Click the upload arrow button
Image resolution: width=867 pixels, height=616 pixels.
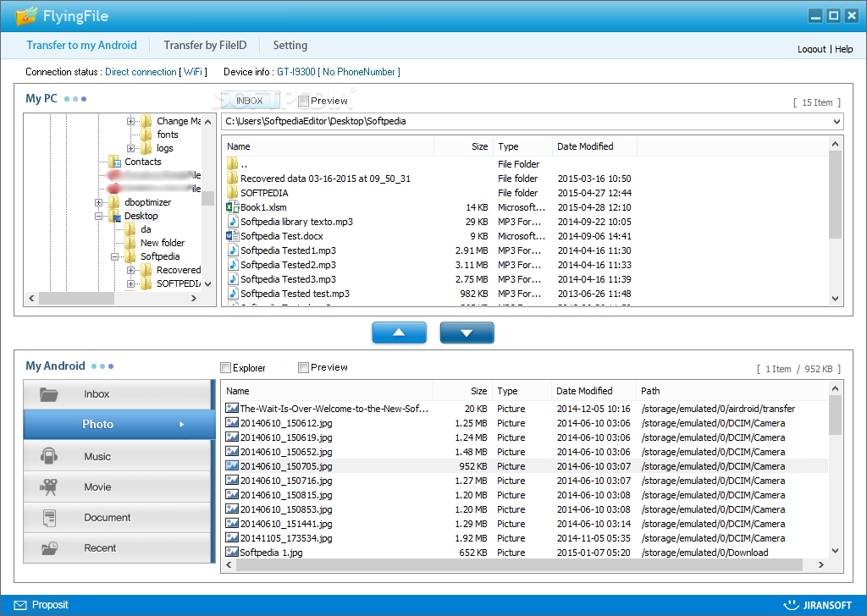[x=400, y=333]
